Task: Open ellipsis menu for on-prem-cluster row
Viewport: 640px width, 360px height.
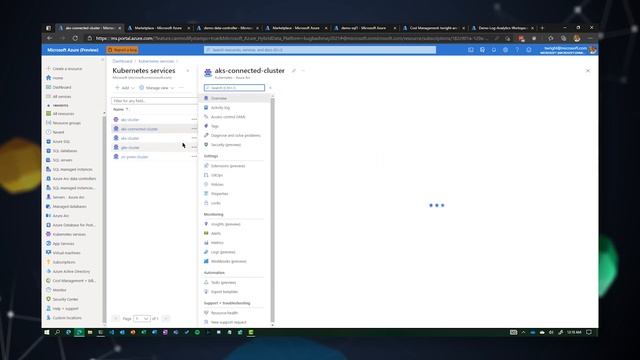Action: pyautogui.click(x=194, y=157)
